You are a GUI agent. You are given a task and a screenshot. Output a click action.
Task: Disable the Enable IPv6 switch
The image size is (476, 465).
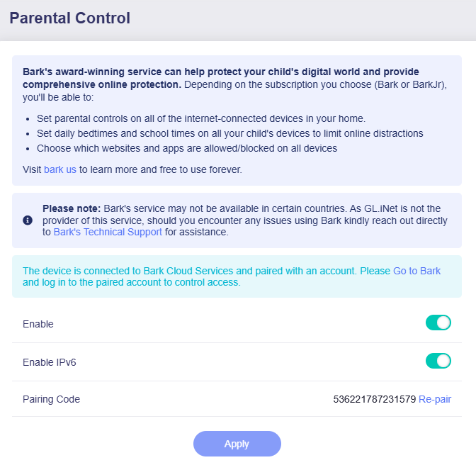[x=438, y=361]
